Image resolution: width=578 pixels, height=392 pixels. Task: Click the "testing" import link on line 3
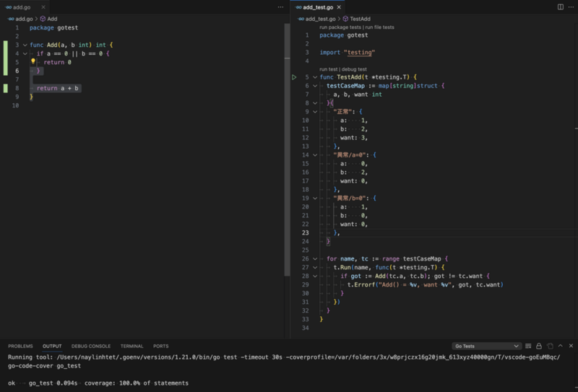[x=359, y=52]
